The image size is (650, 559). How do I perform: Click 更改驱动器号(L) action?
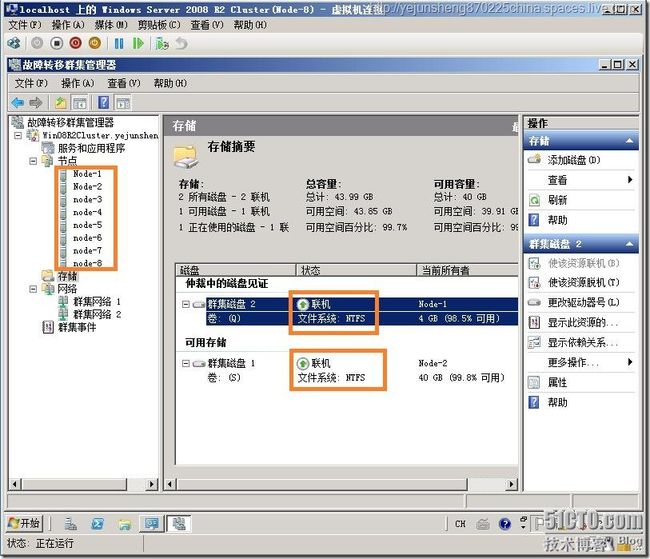(583, 302)
